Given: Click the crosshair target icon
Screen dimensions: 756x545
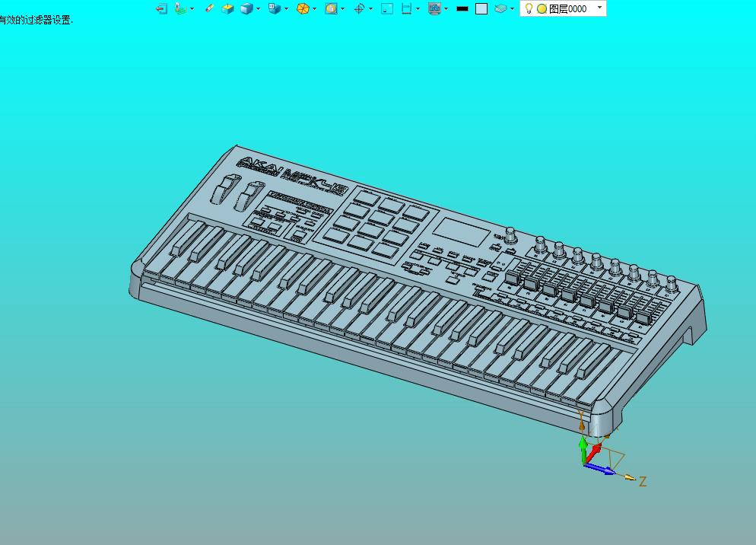Looking at the screenshot, I should click(x=359, y=8).
